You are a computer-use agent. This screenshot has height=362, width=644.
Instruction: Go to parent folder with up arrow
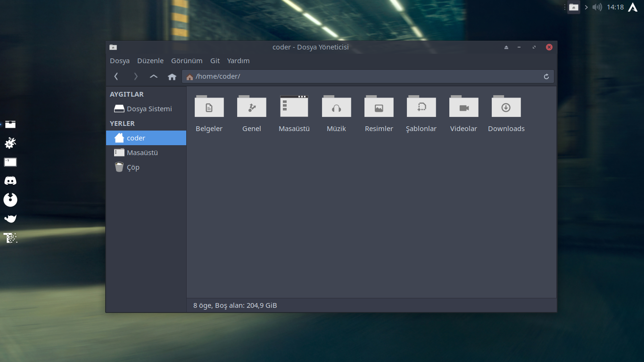154,76
